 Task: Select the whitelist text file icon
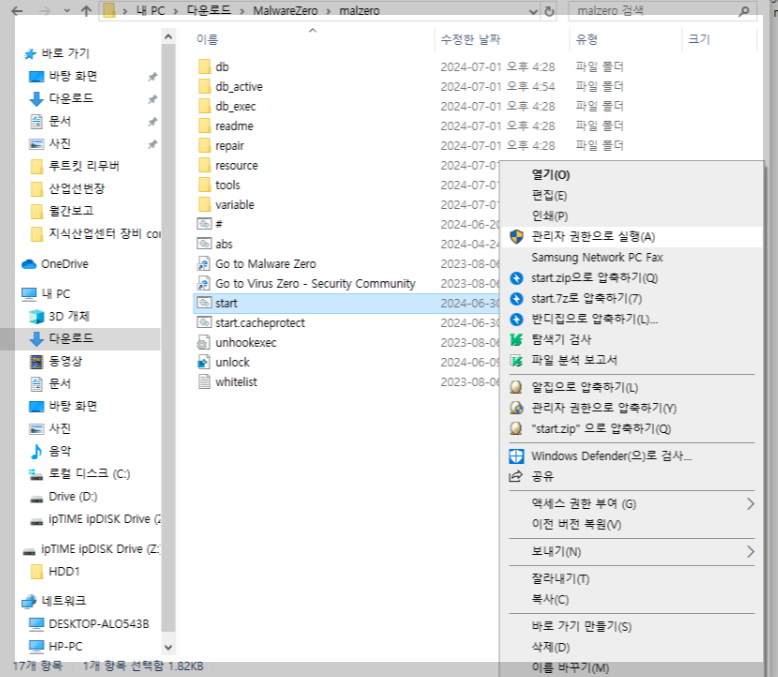pos(204,382)
